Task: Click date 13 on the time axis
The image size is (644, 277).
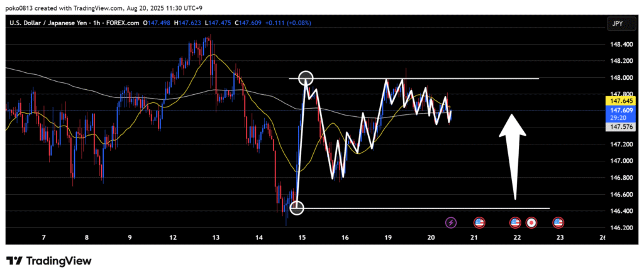Action: coord(216,238)
